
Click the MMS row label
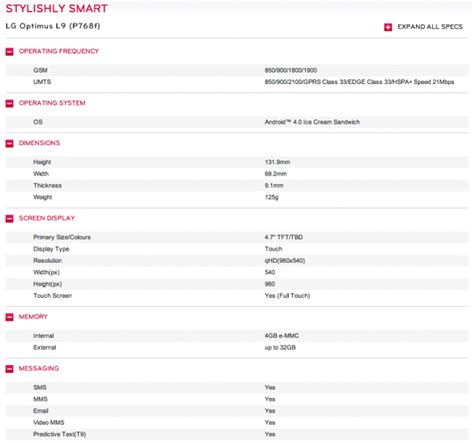40,399
